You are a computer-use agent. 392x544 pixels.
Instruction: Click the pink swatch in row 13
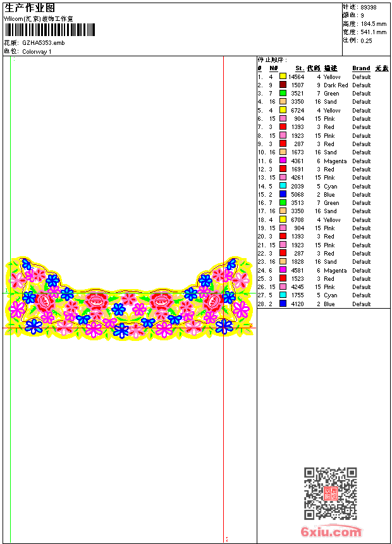coord(283,178)
